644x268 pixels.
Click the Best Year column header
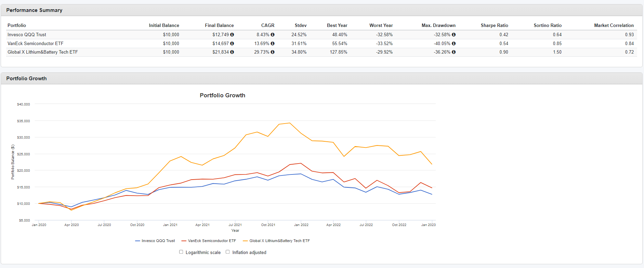click(337, 26)
